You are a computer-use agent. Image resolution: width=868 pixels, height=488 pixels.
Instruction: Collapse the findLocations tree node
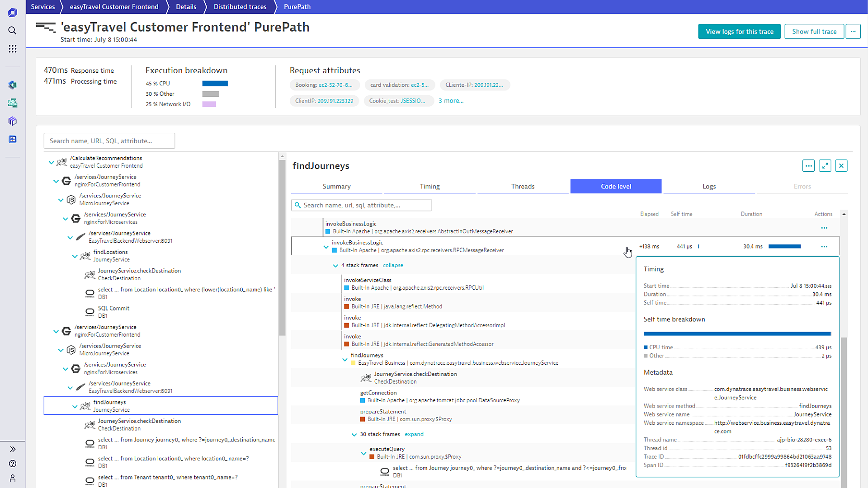pyautogui.click(x=75, y=256)
